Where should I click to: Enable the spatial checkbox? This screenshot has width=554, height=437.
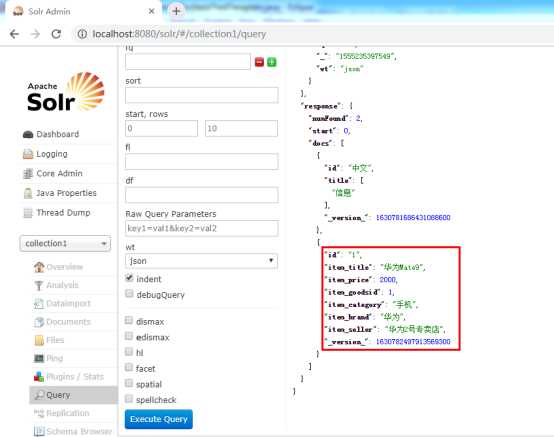[129, 383]
